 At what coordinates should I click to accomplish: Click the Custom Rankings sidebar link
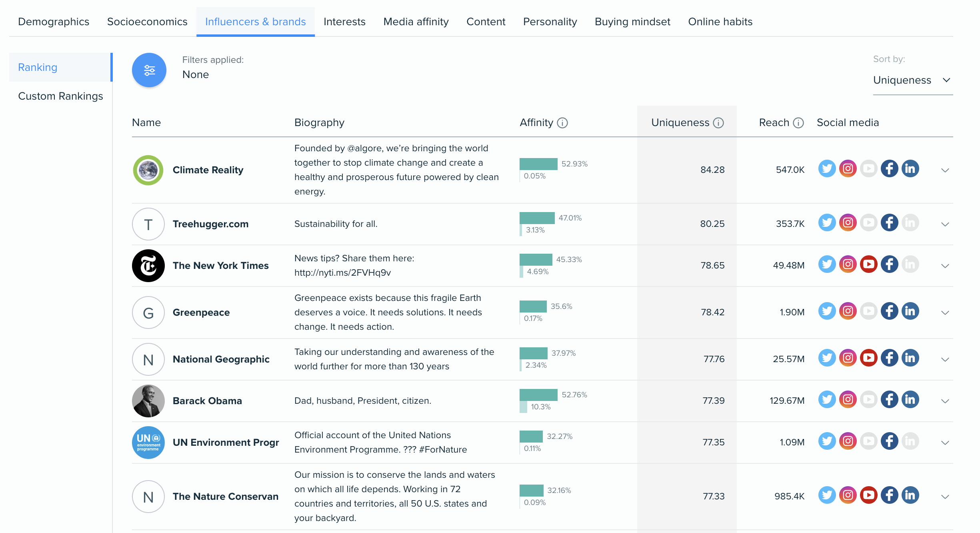pos(60,96)
